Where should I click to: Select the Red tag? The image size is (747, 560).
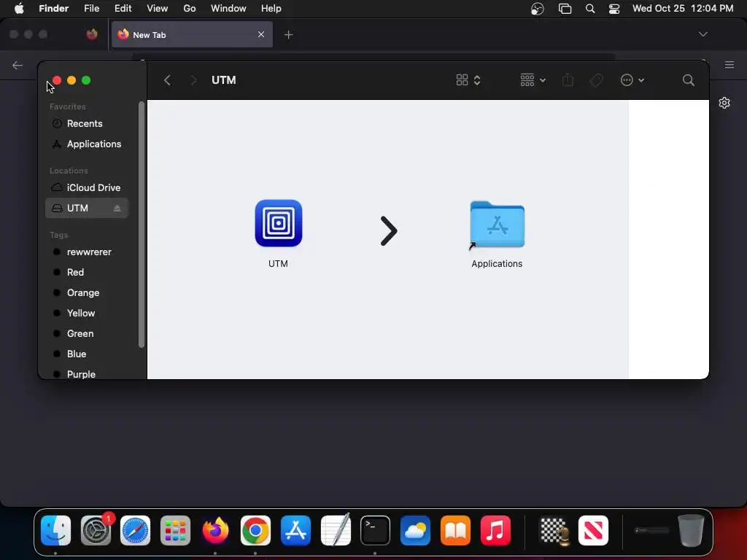coord(87,273)
